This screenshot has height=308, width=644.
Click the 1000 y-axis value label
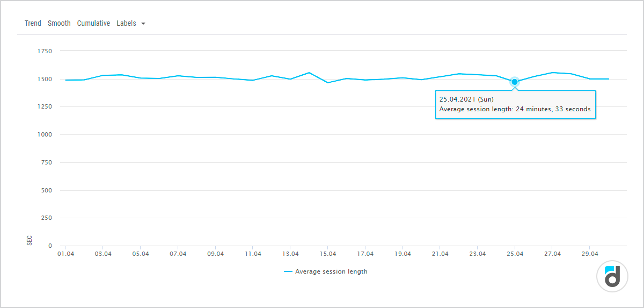45,134
